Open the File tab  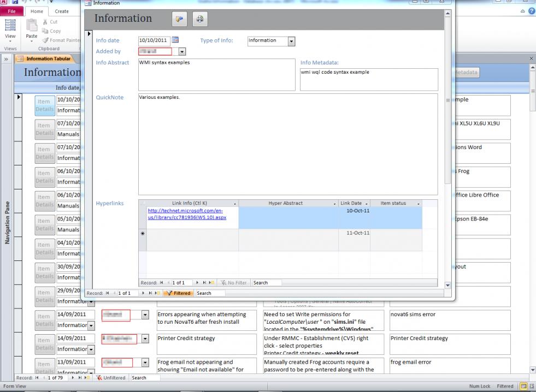[11, 11]
